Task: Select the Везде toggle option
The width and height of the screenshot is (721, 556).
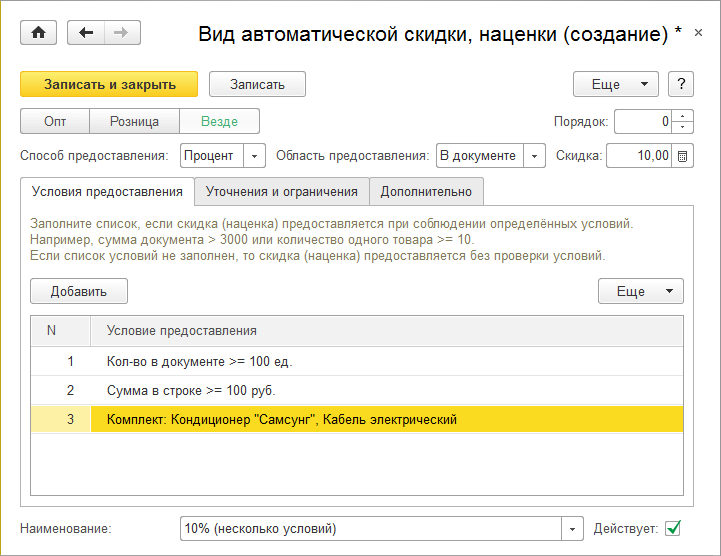Action: click(219, 122)
